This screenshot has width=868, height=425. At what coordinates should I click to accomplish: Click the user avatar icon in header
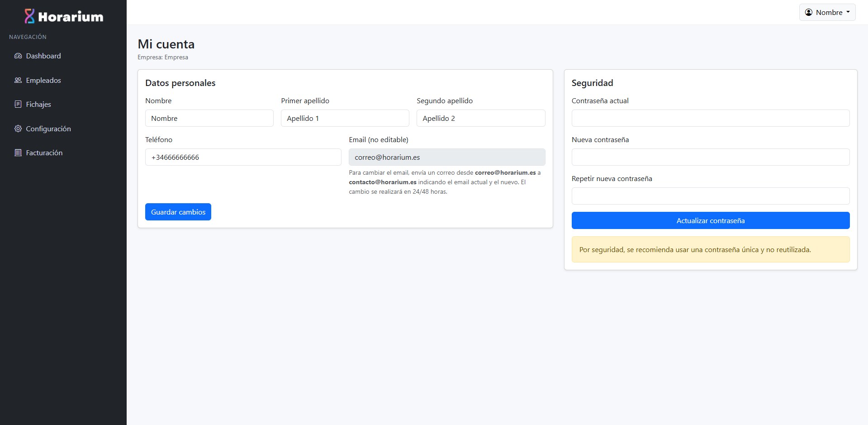pos(809,13)
